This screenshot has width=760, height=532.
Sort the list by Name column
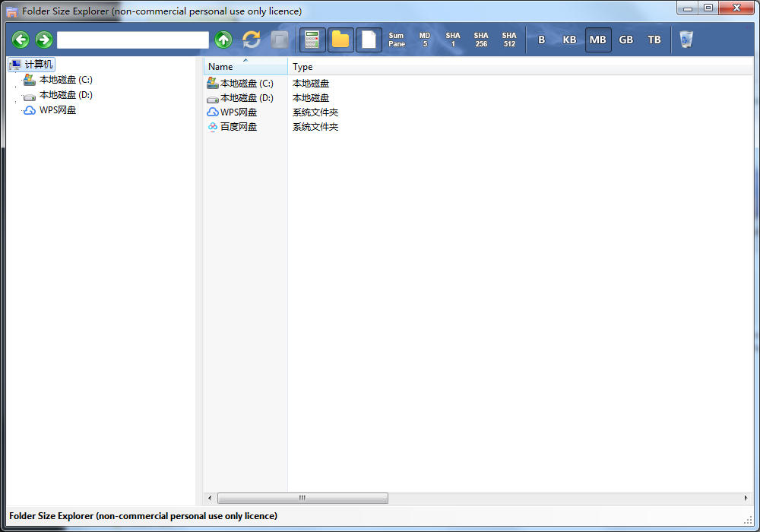(x=245, y=67)
